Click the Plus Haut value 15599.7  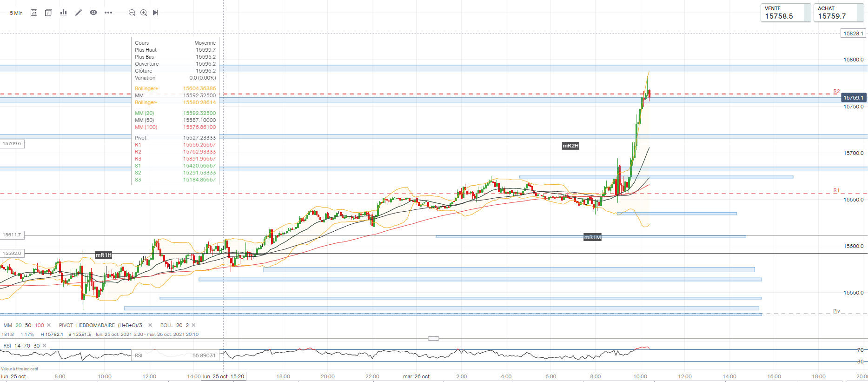tap(205, 50)
